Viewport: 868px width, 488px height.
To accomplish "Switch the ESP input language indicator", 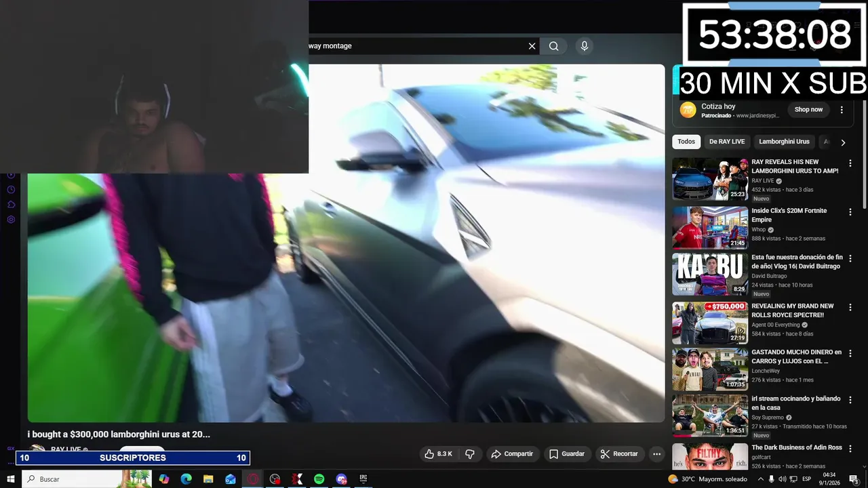I will click(806, 479).
